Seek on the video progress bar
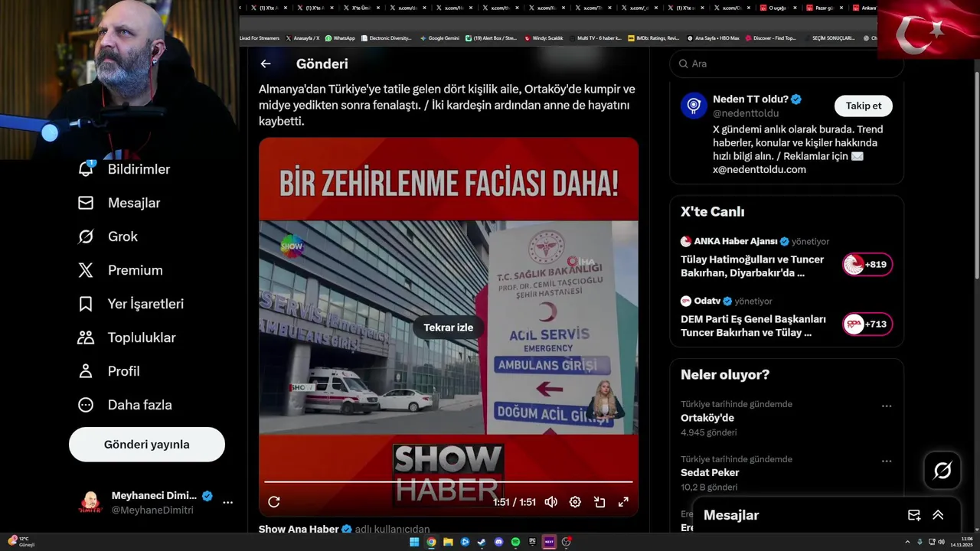 coord(449,482)
